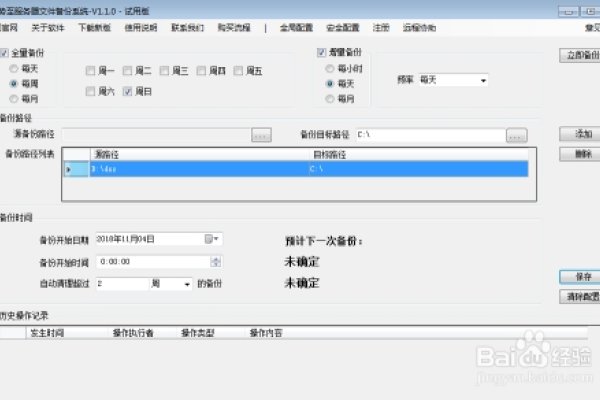The height and width of the screenshot is (400, 600).
Task: Open the 周 unit dropdown for auto-clean
Action: pyautogui.click(x=171, y=284)
